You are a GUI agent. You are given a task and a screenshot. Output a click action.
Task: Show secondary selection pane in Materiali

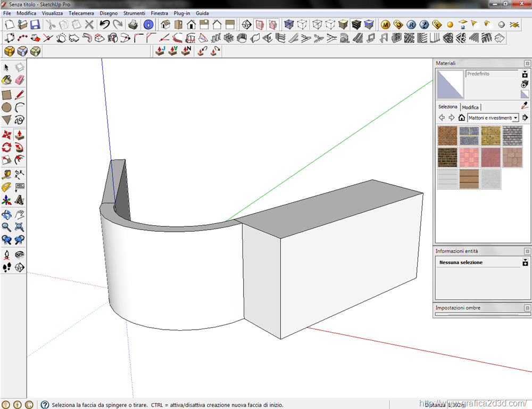point(525,75)
